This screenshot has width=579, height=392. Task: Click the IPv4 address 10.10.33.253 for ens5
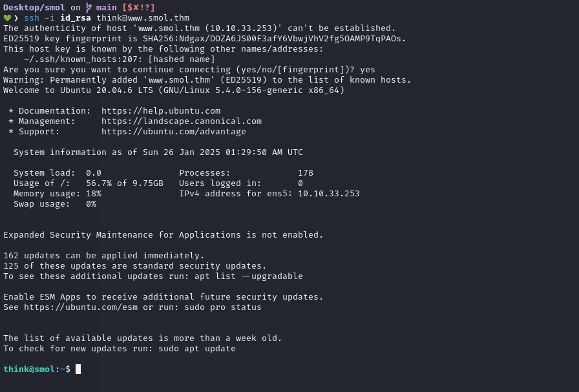click(329, 194)
